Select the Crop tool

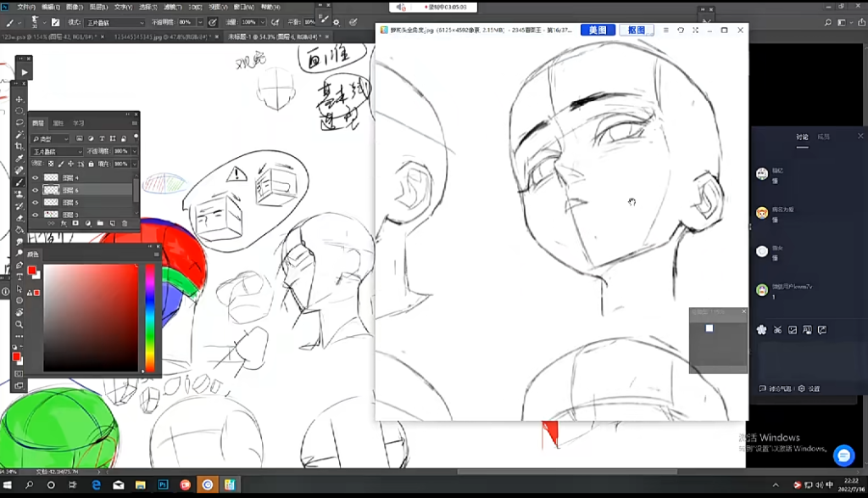(x=19, y=146)
